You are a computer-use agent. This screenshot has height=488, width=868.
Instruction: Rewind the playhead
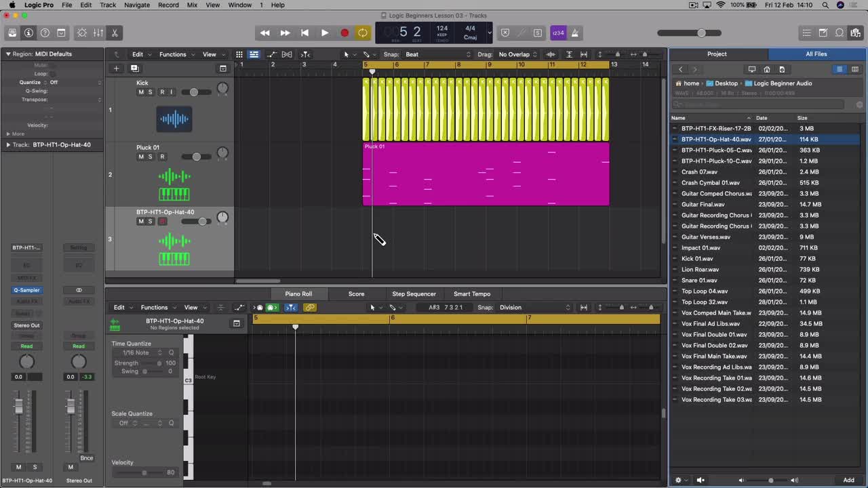pos(265,33)
